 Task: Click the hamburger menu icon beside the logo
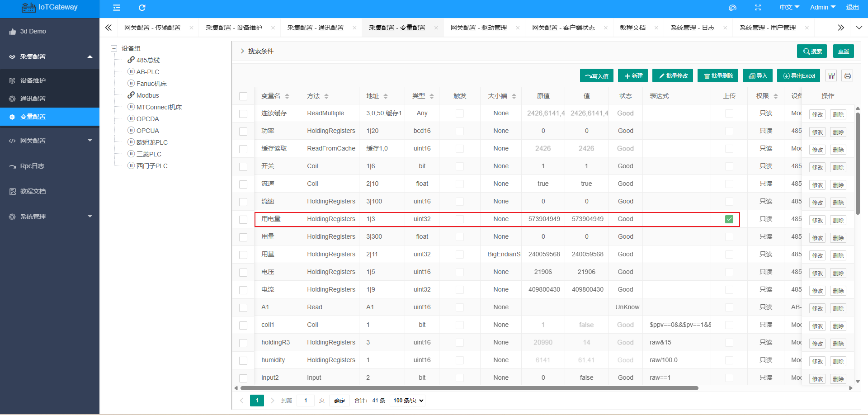117,8
